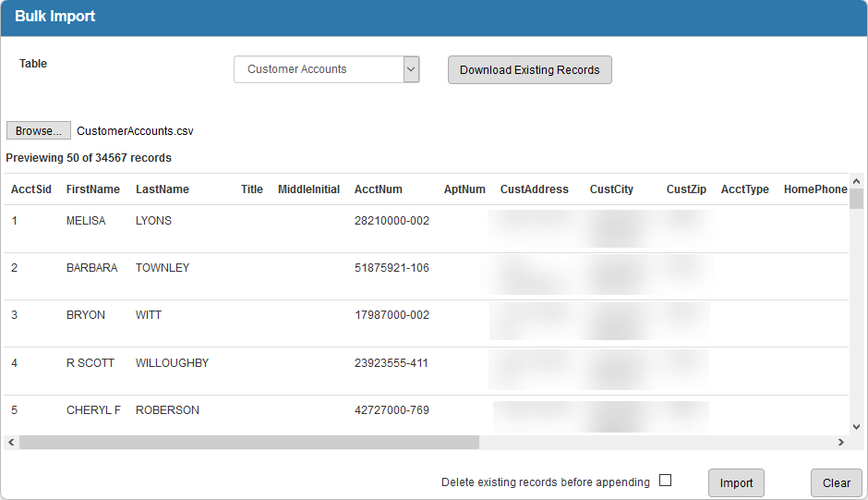The image size is (868, 500).
Task: Click the horizontal scrollbar thumb
Action: (249, 443)
